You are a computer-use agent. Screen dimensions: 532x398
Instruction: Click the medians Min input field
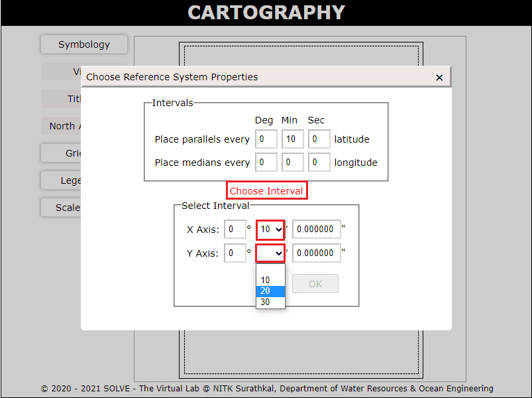pos(292,163)
